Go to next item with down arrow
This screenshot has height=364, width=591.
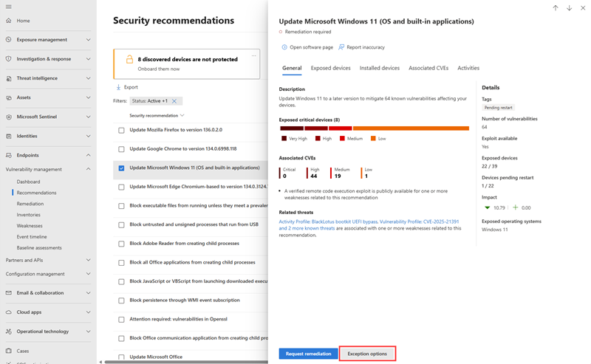569,8
